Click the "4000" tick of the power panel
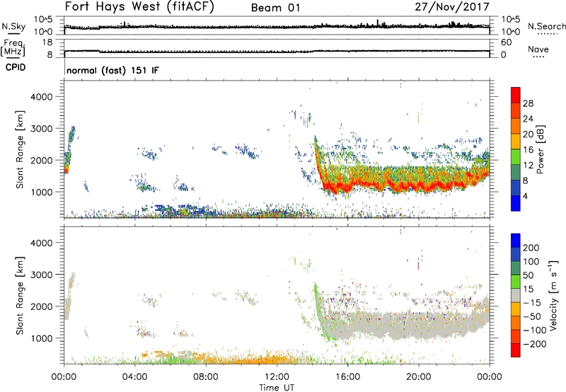This screenshot has width=566, height=392. (42, 97)
